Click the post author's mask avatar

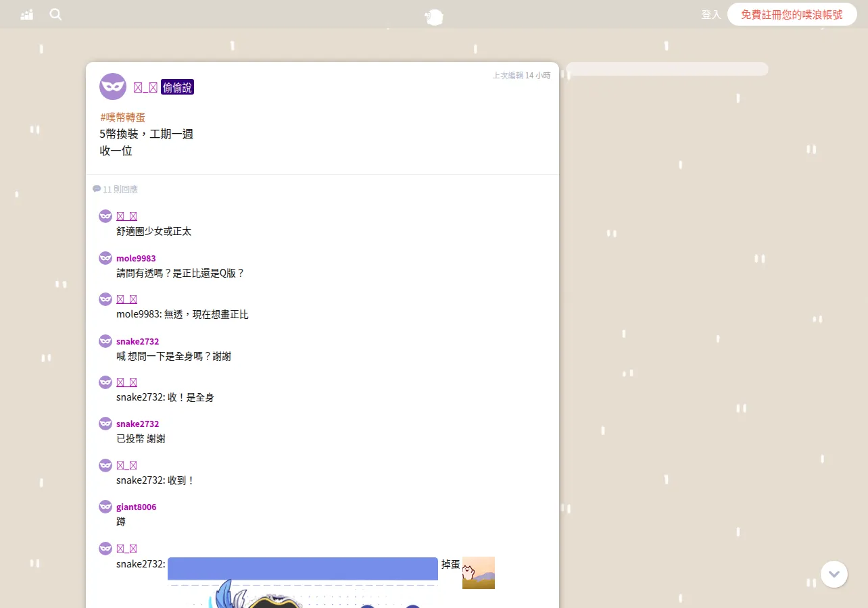(113, 86)
